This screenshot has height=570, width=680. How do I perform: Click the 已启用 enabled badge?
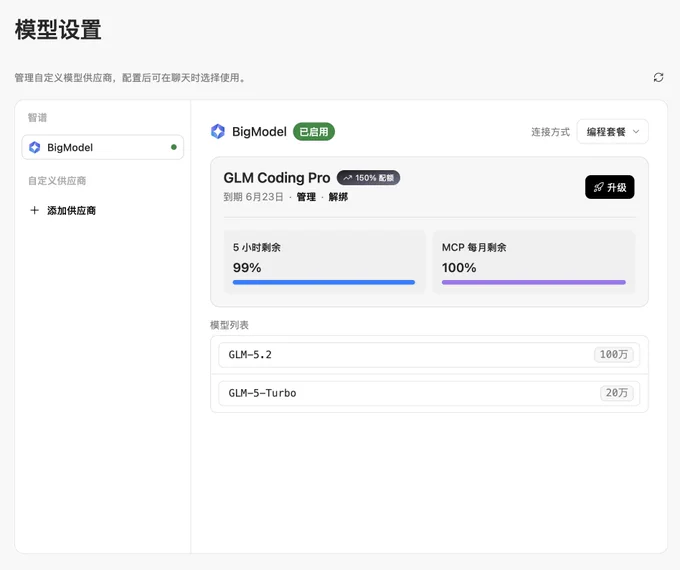click(x=314, y=131)
